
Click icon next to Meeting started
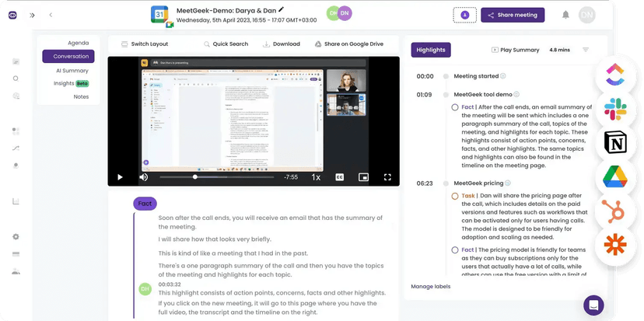click(x=503, y=76)
